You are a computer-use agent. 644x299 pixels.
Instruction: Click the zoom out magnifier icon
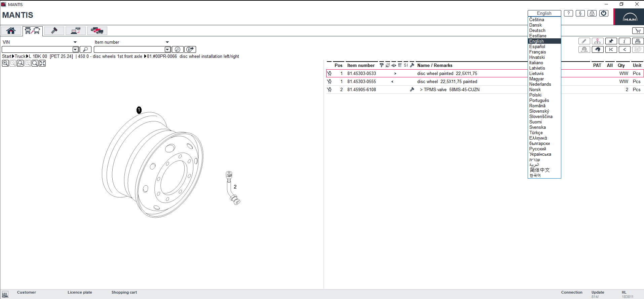coord(13,63)
